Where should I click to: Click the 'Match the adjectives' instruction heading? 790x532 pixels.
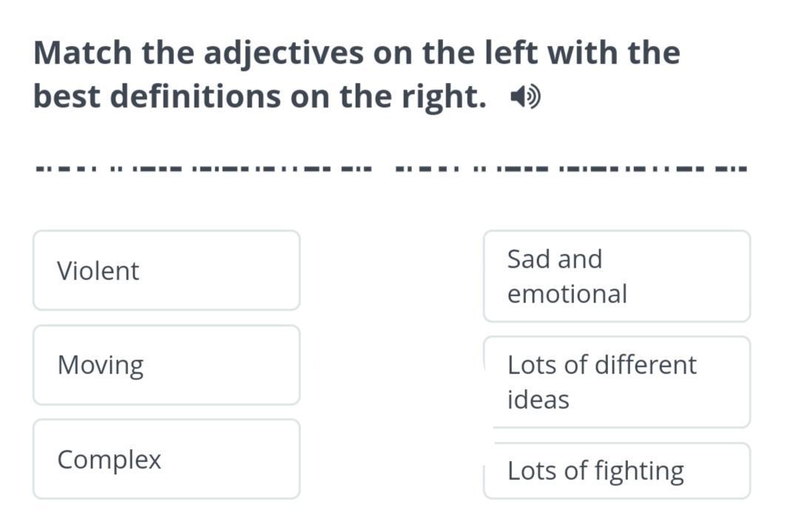(x=357, y=53)
